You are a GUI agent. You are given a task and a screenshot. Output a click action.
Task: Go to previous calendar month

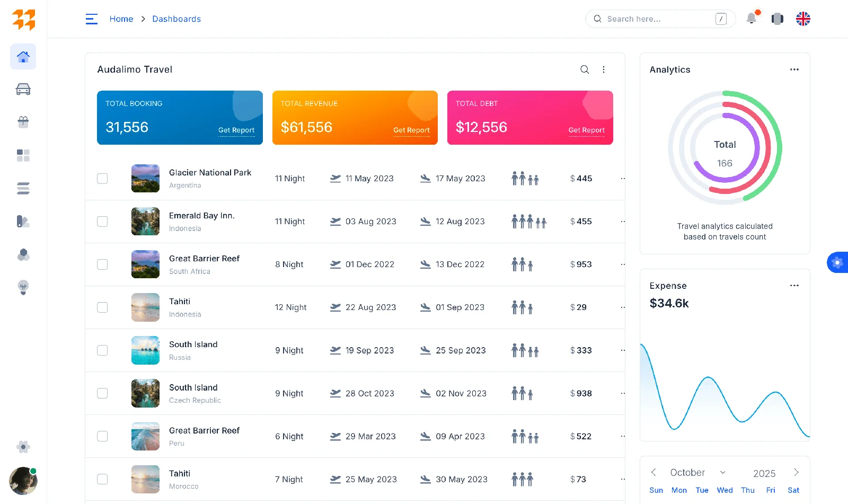coord(653,472)
